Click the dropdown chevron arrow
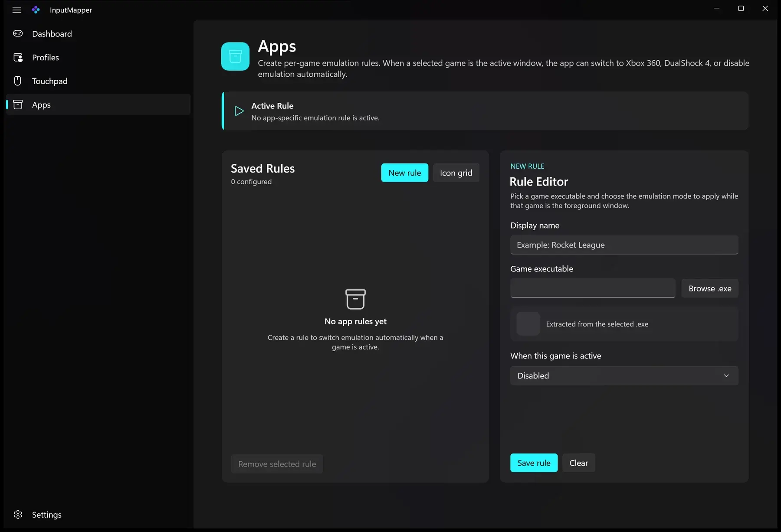 726,375
